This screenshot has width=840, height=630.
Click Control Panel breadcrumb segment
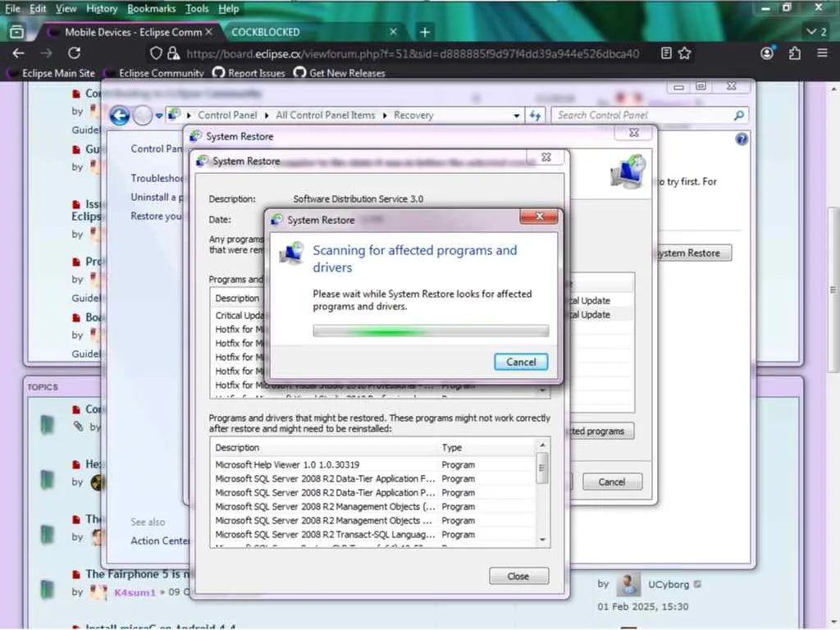click(x=227, y=115)
